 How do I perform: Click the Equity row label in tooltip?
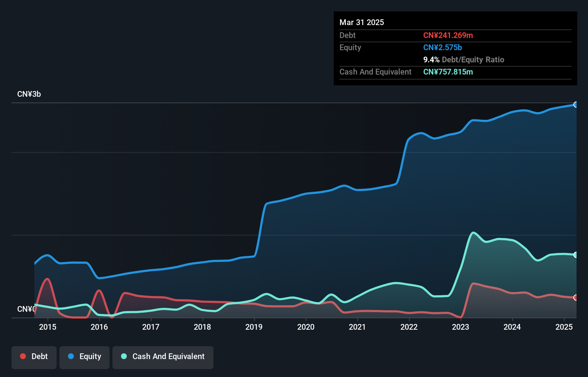point(350,47)
